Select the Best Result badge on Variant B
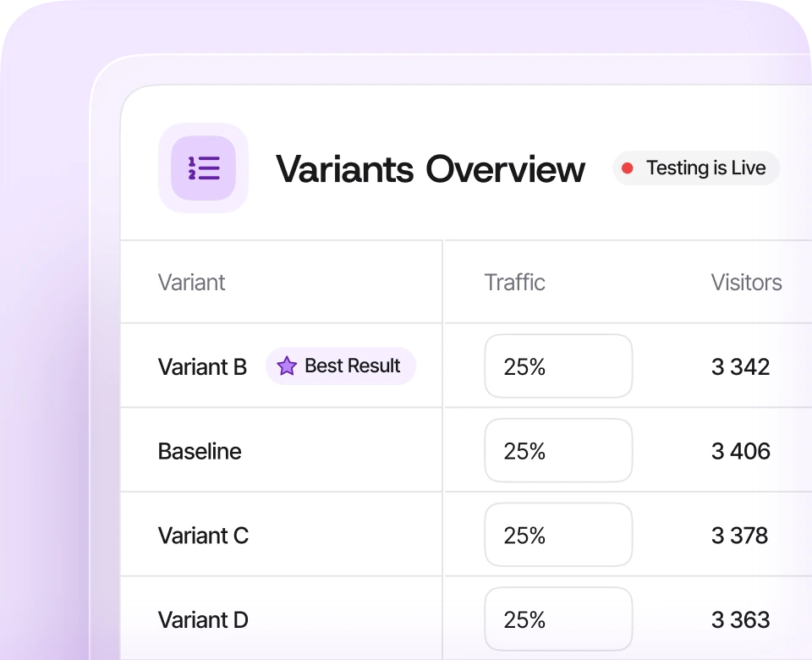The height and width of the screenshot is (660, 812). [x=341, y=366]
